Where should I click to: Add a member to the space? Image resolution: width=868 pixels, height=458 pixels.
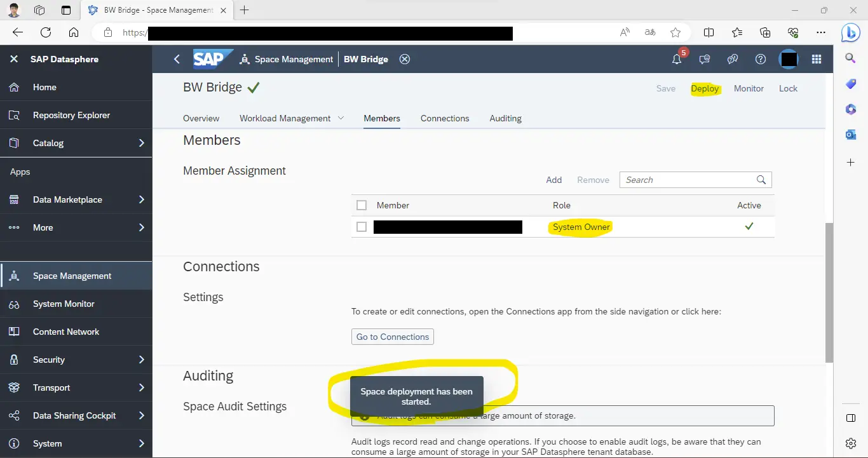pos(554,180)
